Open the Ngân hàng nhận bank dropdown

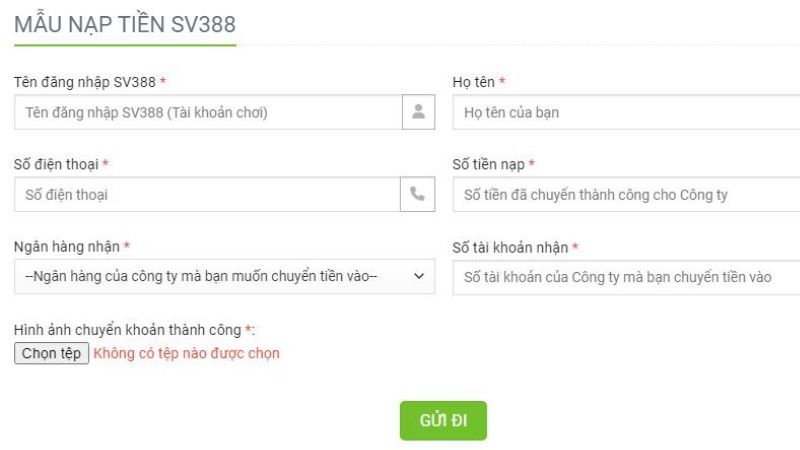[x=224, y=277]
